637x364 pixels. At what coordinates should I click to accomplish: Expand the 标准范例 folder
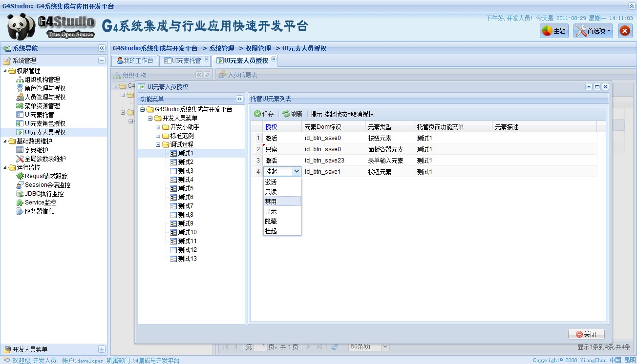(x=158, y=136)
